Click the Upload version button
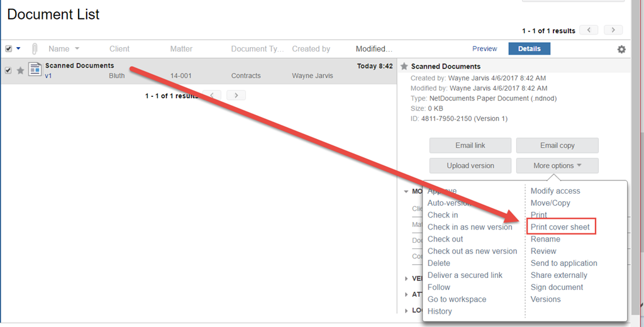The height and width of the screenshot is (327, 644). pos(470,165)
